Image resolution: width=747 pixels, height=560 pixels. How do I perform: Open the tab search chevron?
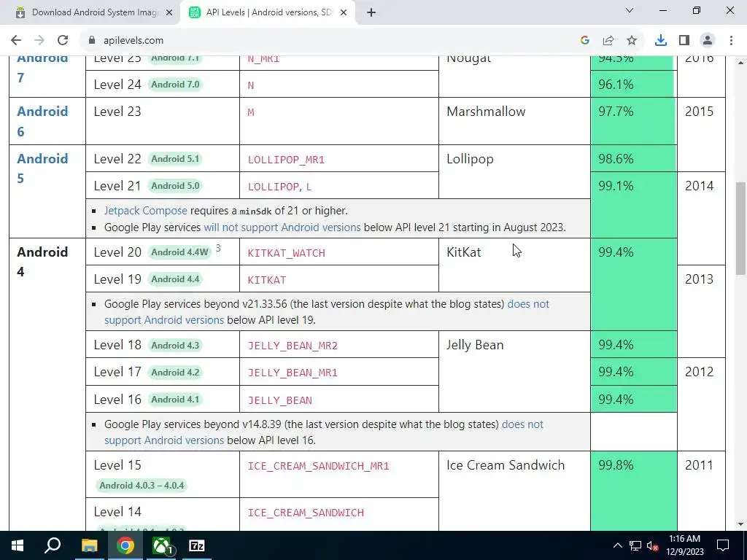point(630,10)
